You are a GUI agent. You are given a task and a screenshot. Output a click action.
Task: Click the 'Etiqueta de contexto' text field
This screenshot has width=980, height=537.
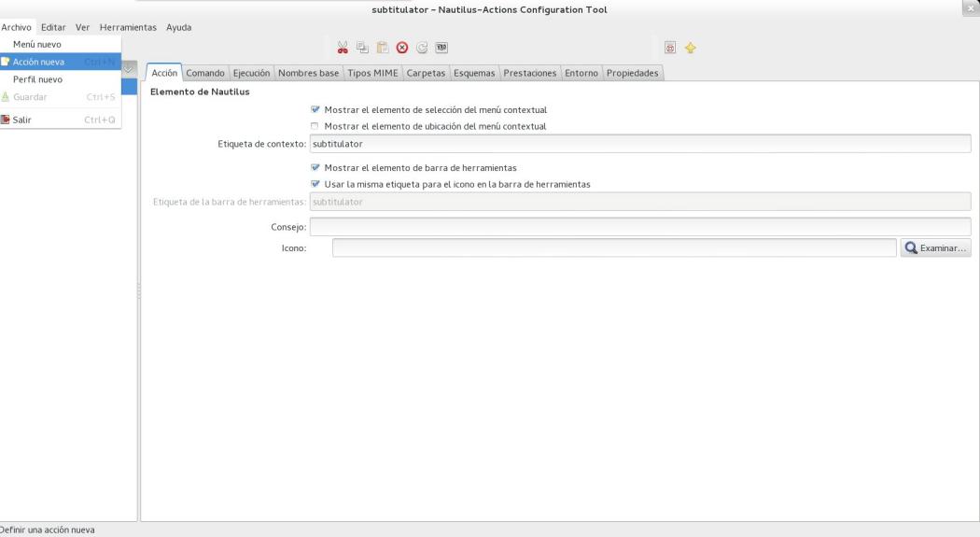[x=640, y=144]
